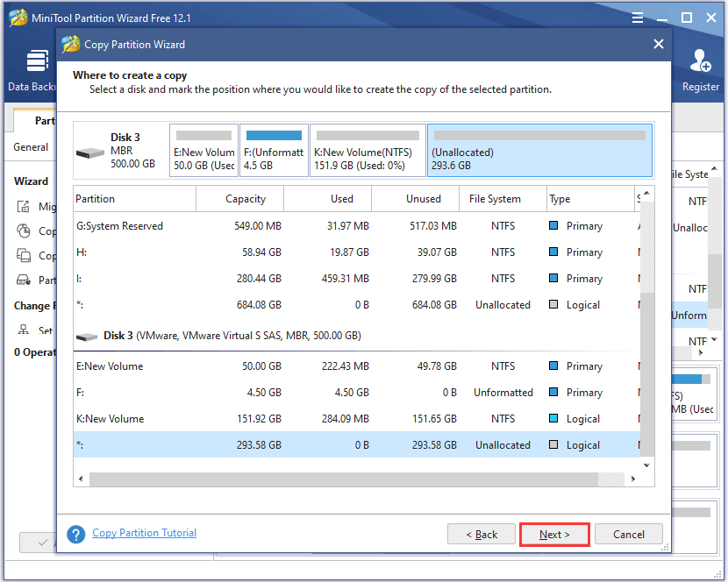Click the vertical scrollbar thumb of partition list
This screenshot has width=728, height=582.
point(646,375)
